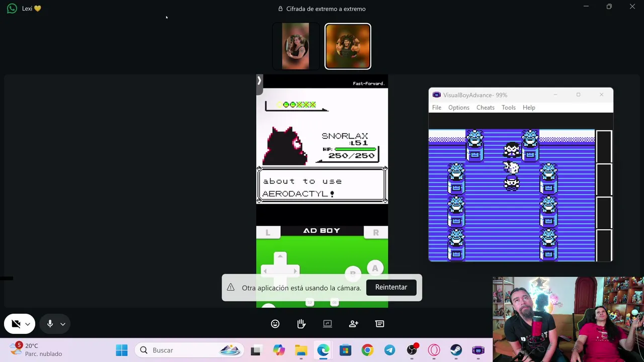The height and width of the screenshot is (362, 644).
Task: Open Task View from taskbar
Action: click(x=256, y=350)
